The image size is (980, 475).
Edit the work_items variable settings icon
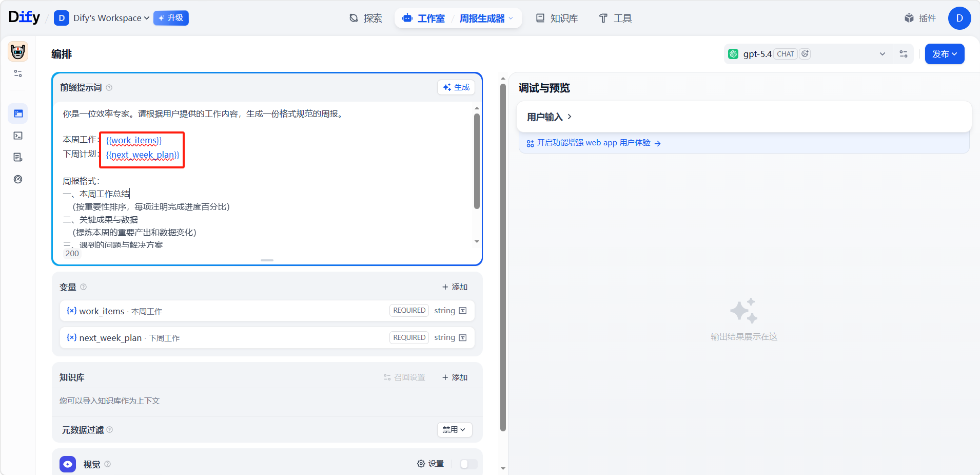click(x=463, y=311)
